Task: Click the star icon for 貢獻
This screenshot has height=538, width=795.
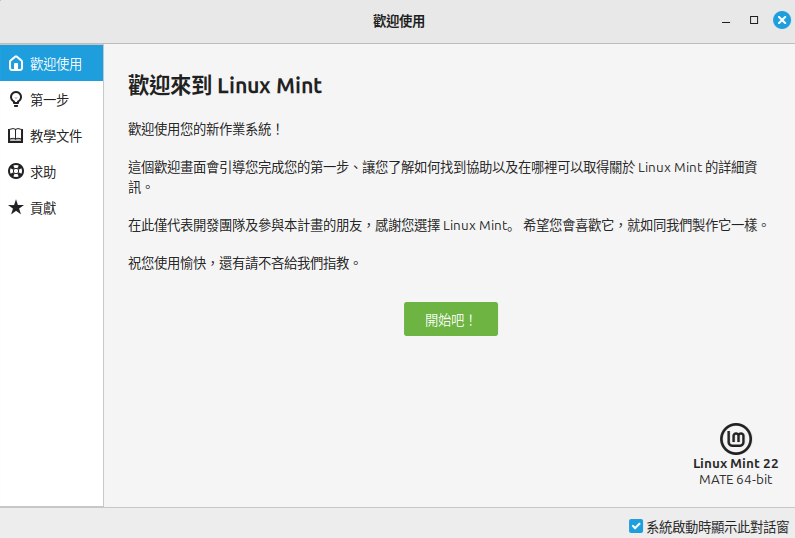Action: tap(15, 208)
